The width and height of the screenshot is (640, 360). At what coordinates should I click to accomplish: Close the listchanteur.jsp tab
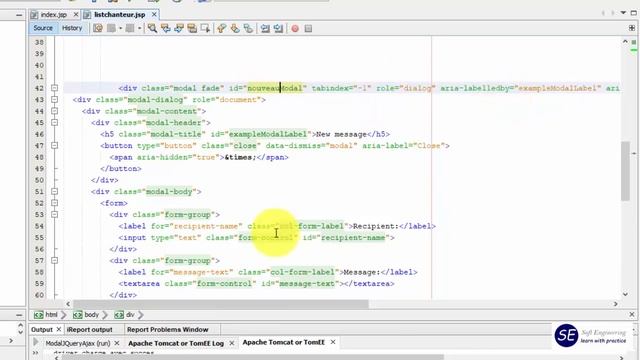click(x=154, y=15)
